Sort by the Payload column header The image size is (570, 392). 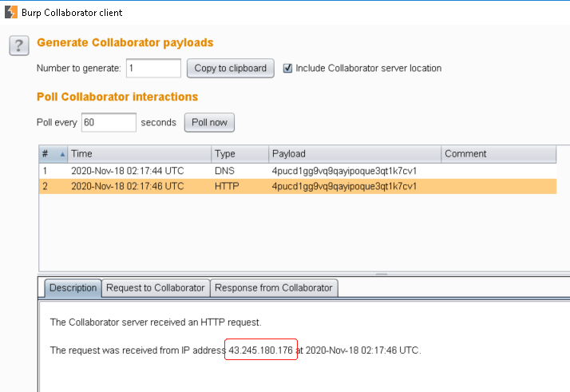(354, 154)
